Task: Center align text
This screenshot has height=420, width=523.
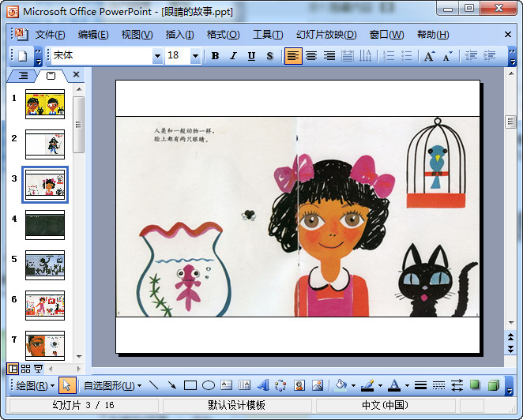Action: point(311,56)
